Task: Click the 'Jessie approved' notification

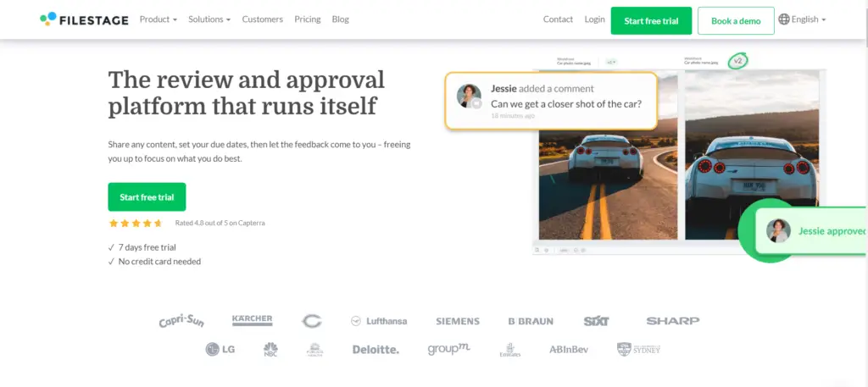Action: click(811, 231)
